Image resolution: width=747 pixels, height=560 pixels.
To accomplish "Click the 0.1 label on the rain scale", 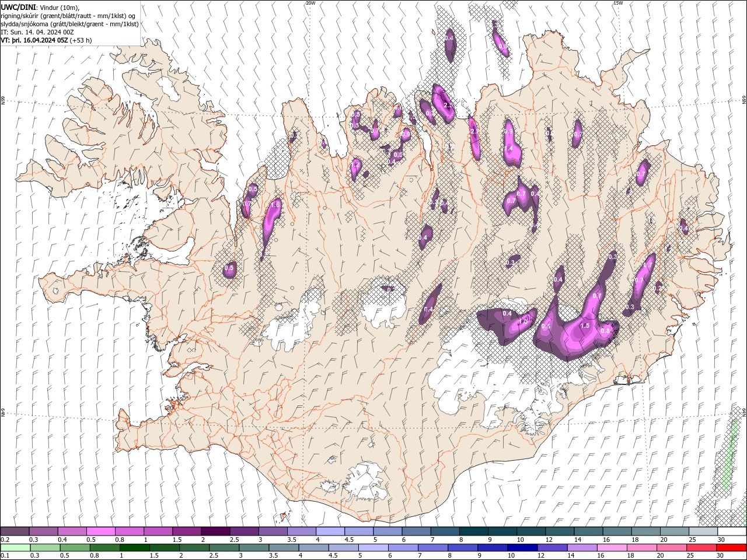I will coord(5,556).
